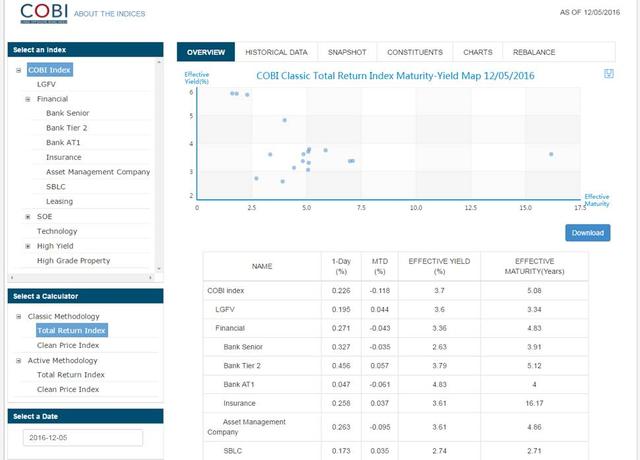Switch to the Overview tab

(206, 52)
